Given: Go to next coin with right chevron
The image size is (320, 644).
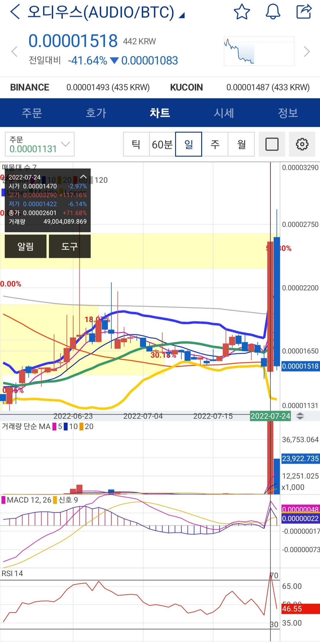Looking at the screenshot, I should pyautogui.click(x=307, y=51).
